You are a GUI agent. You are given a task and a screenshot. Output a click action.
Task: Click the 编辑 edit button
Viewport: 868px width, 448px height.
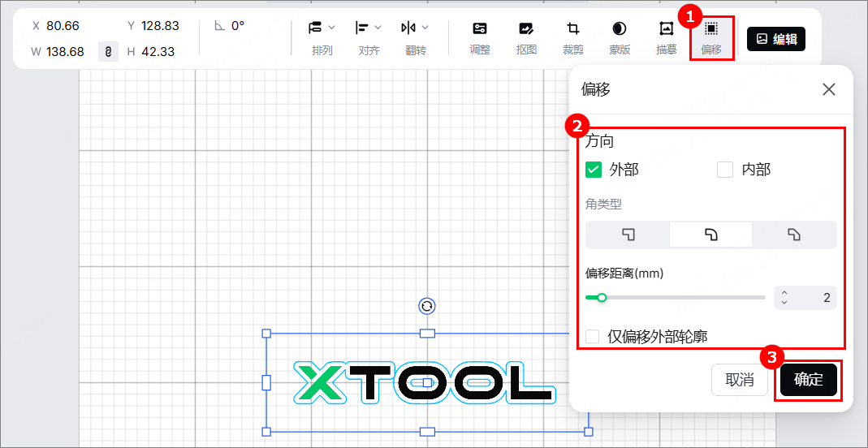[x=776, y=39]
